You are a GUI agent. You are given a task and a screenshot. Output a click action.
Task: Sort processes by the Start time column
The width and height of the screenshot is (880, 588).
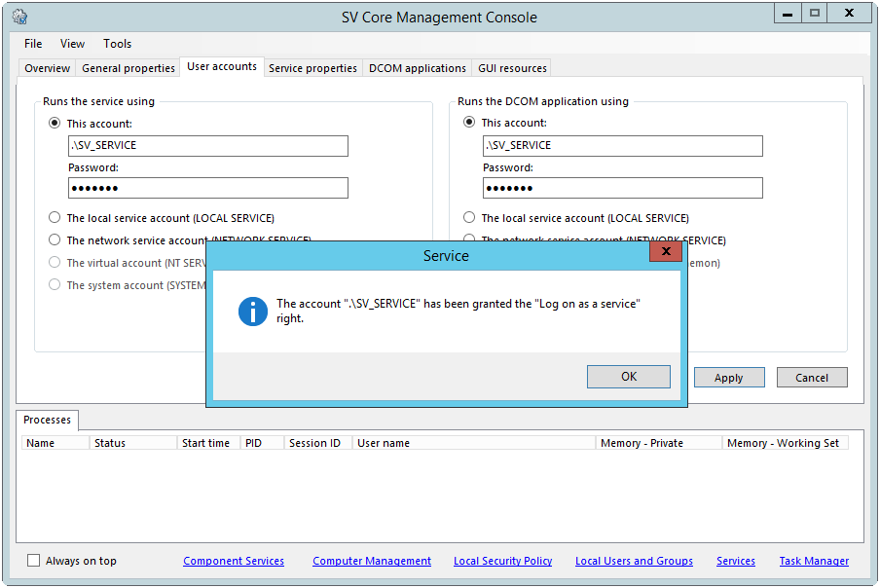click(x=208, y=443)
